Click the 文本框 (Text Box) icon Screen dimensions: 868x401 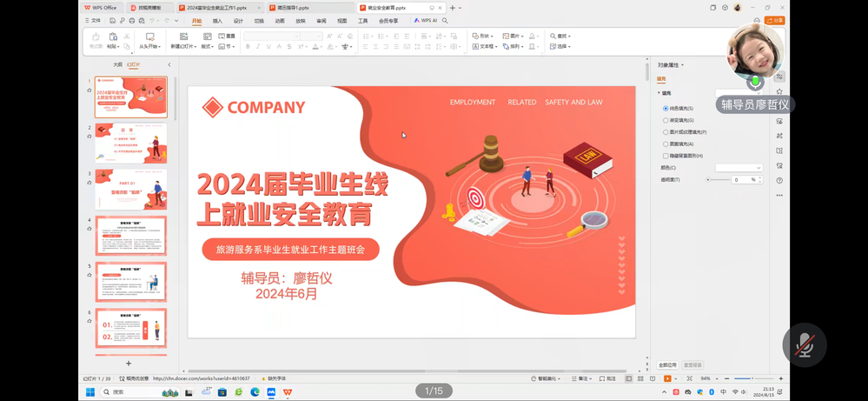[x=477, y=47]
